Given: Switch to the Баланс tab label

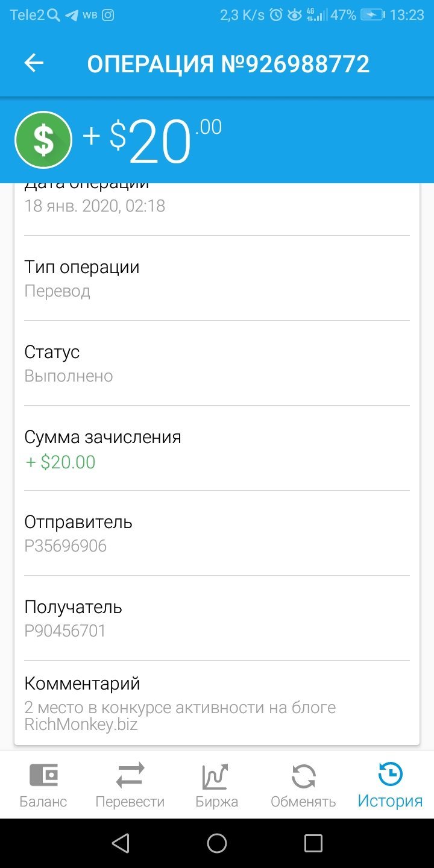Looking at the screenshot, I should pyautogui.click(x=43, y=802).
